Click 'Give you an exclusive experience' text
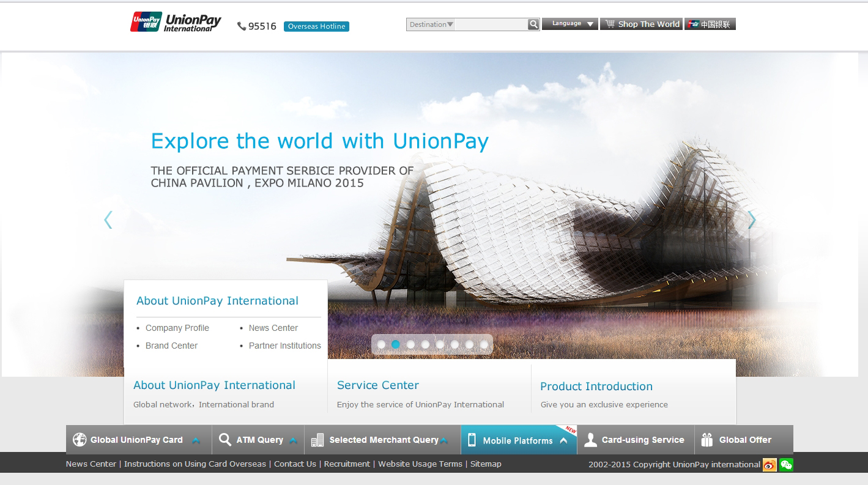 (604, 404)
